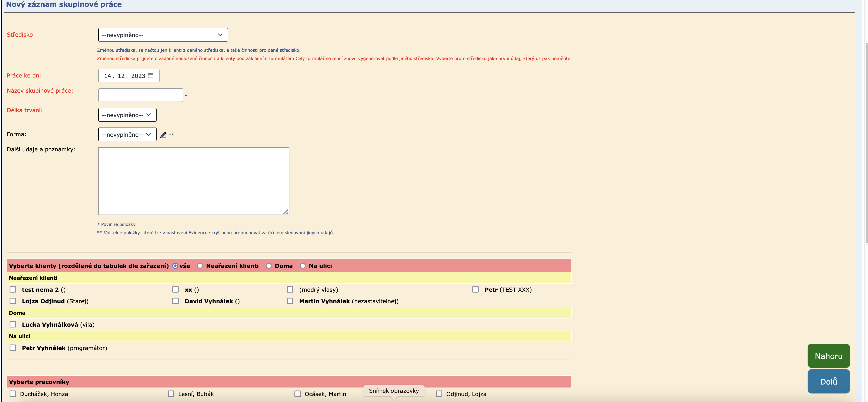Check the box for Lojza Odjinud
The image size is (868, 402).
[13, 301]
